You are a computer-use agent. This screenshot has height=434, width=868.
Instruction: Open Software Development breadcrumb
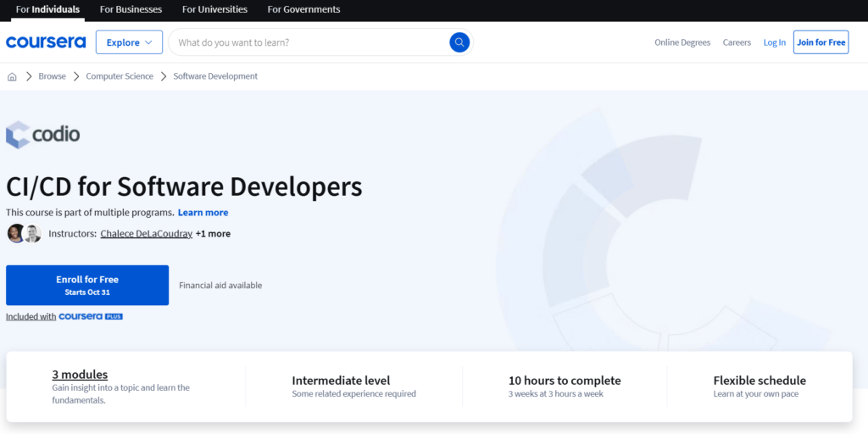click(x=215, y=76)
